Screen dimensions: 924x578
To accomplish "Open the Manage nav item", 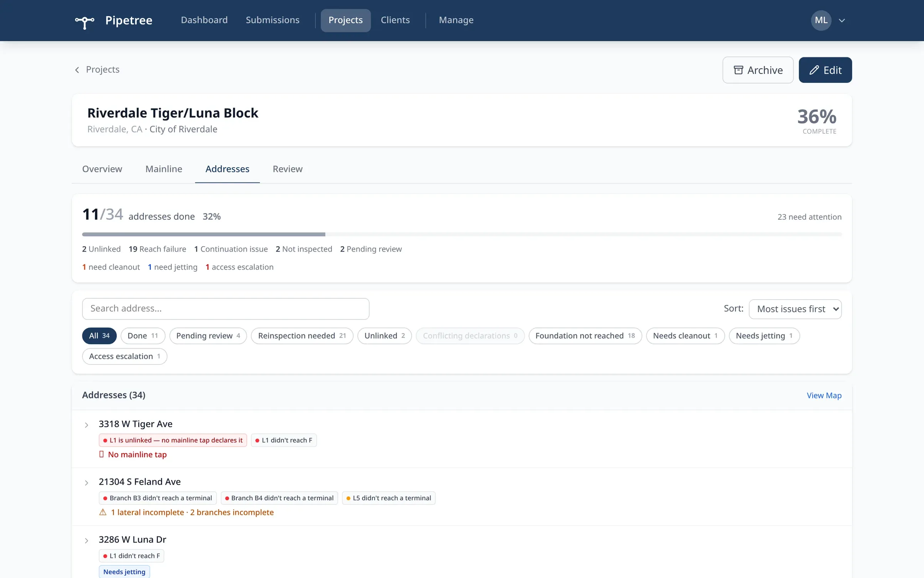I will coord(456,20).
